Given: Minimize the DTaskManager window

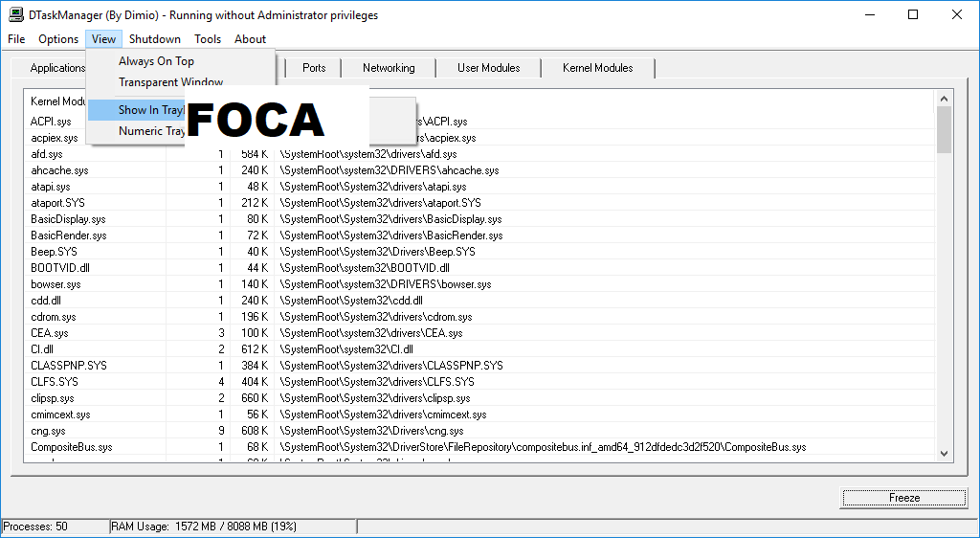Looking at the screenshot, I should [869, 14].
